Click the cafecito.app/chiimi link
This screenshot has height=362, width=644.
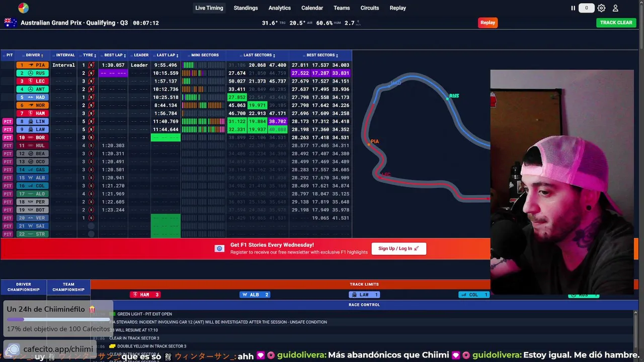pos(58,349)
